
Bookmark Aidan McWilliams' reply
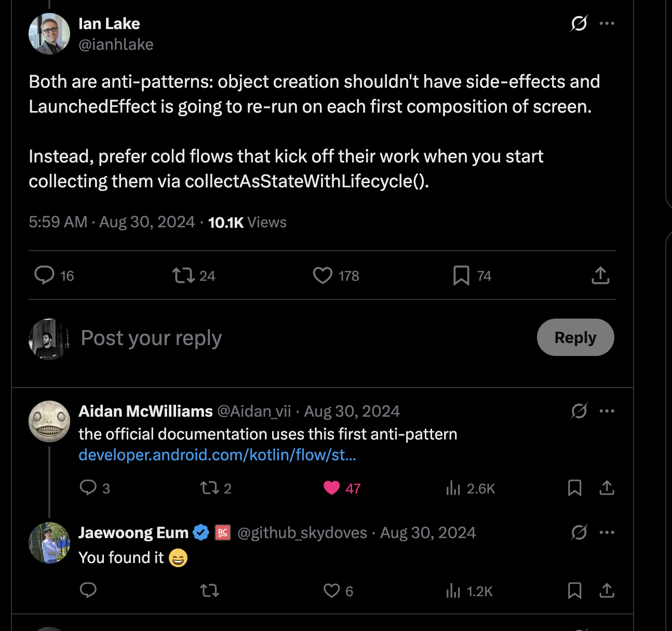tap(574, 488)
